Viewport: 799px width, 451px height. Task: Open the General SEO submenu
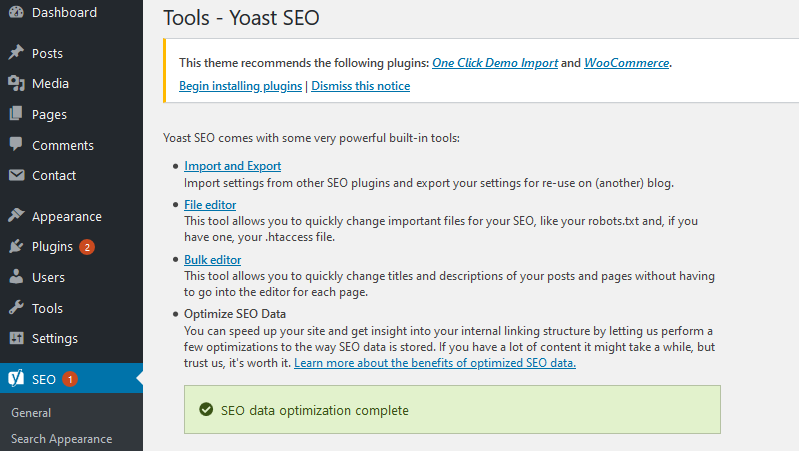pyautogui.click(x=31, y=413)
